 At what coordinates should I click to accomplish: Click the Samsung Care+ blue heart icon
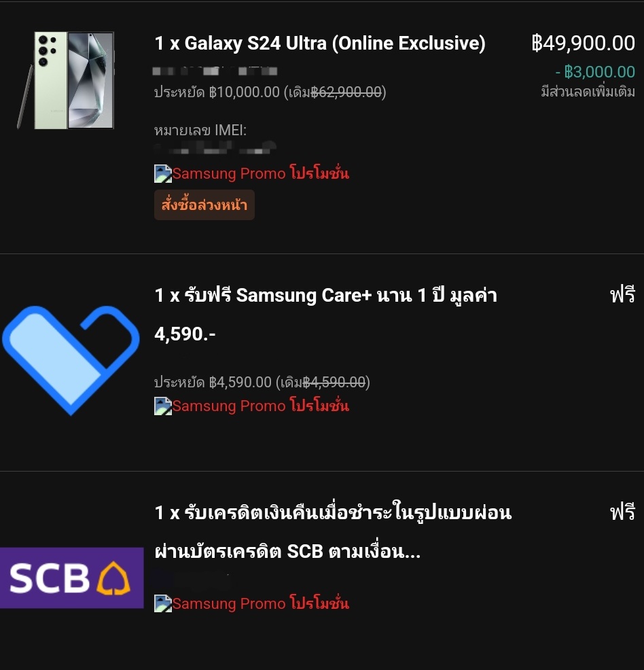(x=70, y=358)
